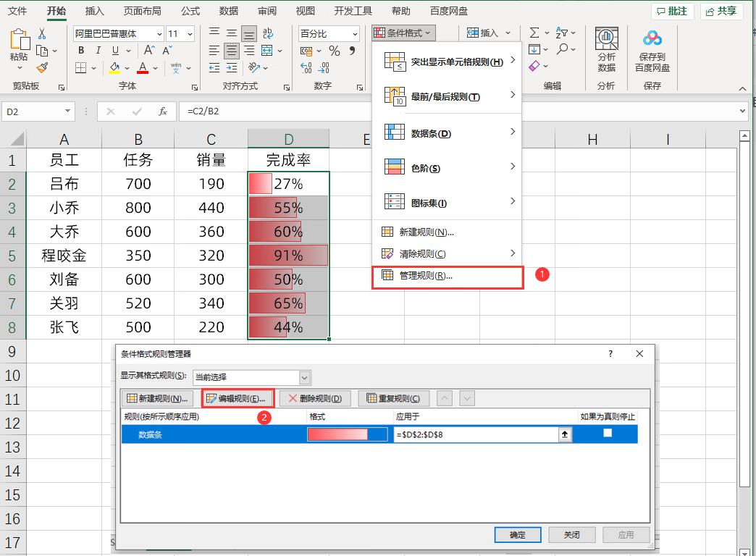756x556 pixels.
Task: Click the Cut scissors icon
Action: tap(42, 34)
